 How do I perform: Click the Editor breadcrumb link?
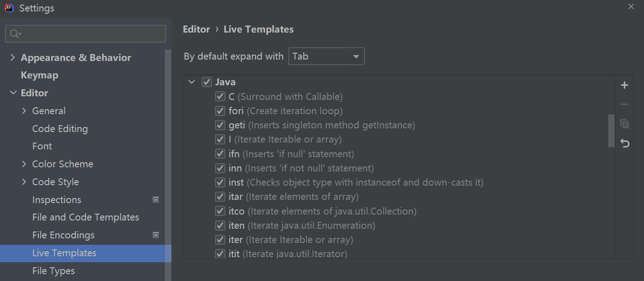[196, 29]
